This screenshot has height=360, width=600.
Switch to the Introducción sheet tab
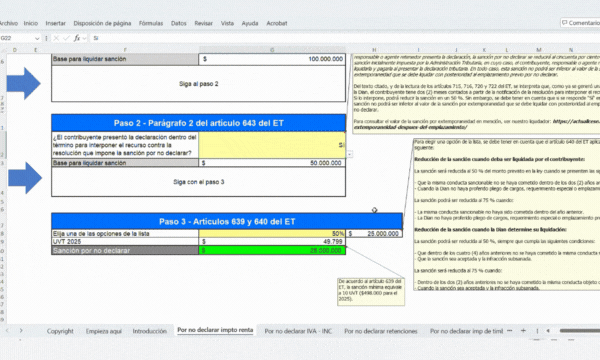pos(150,331)
